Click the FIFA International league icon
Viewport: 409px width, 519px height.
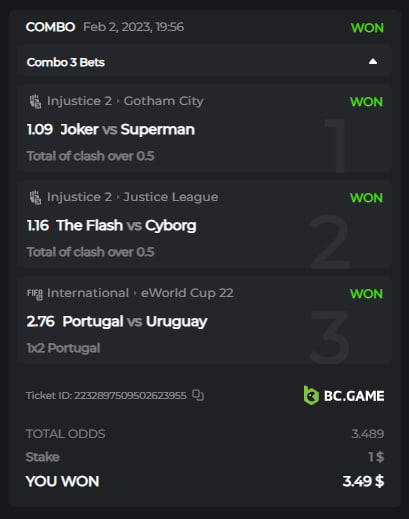(x=35, y=294)
